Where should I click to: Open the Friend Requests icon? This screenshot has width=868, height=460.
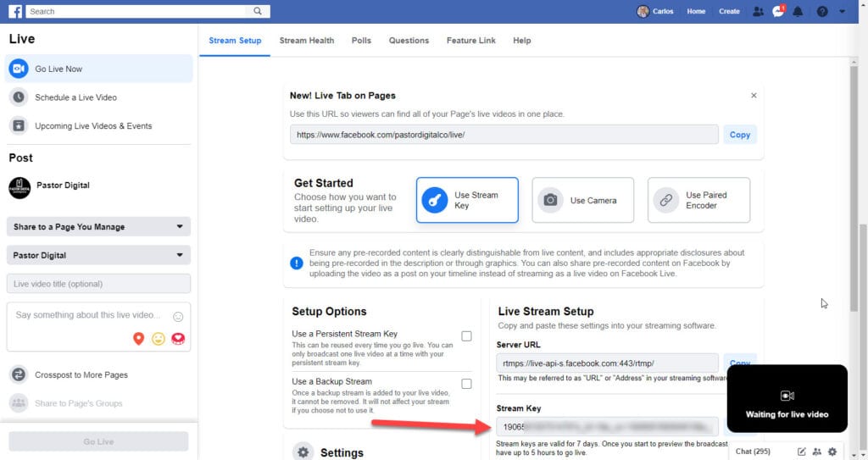pos(759,11)
